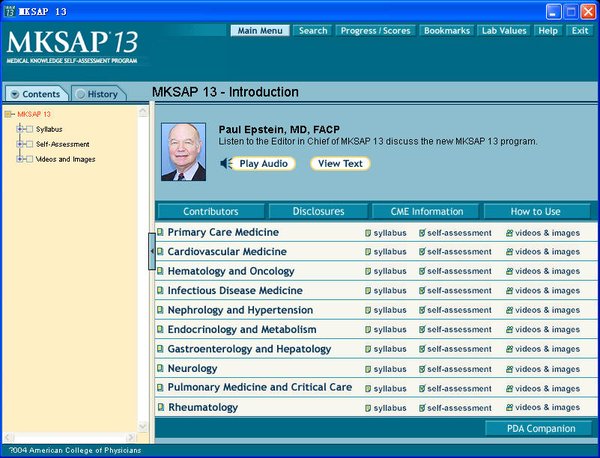The width and height of the screenshot is (600, 458).
Task: Open the Rheumatology self-assessment link
Action: pos(455,408)
